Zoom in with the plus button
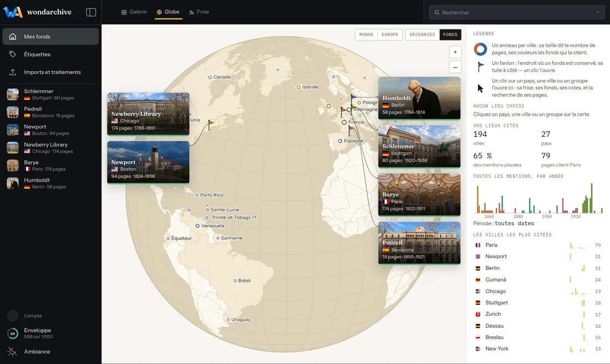 (455, 52)
